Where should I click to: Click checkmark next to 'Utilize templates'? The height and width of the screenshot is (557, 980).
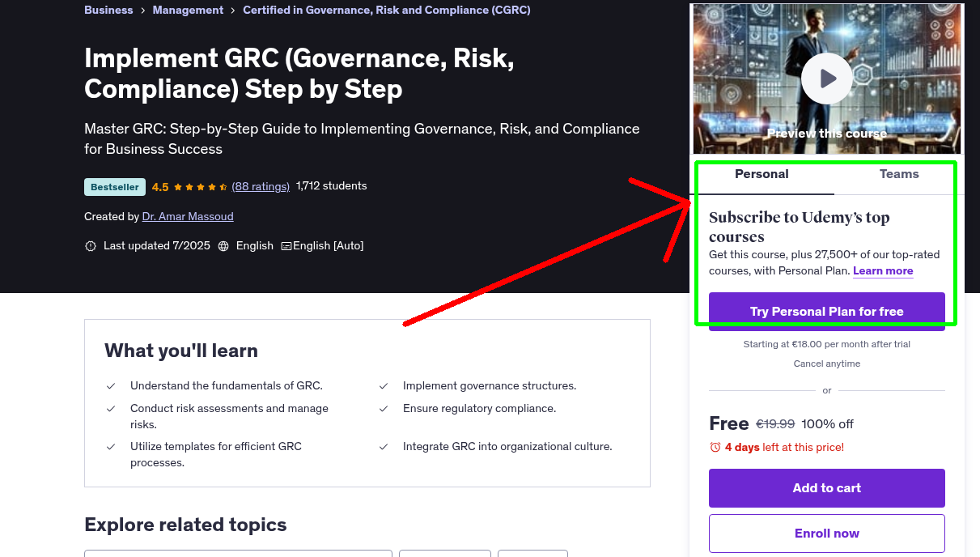point(111,447)
